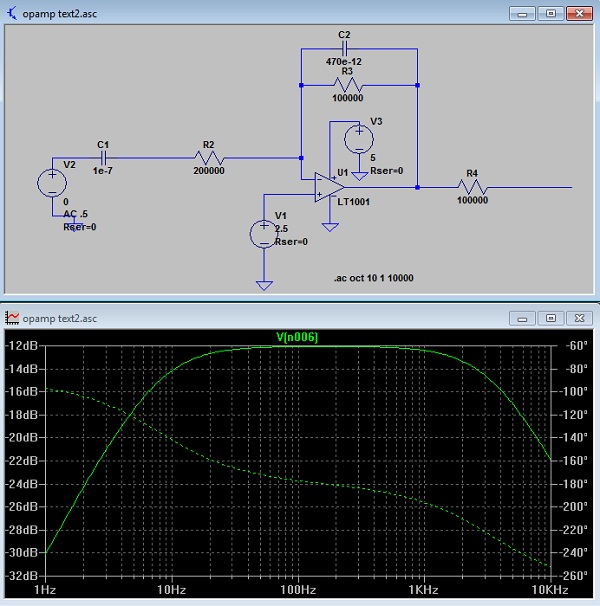Select feedback resistor R3 symbol
The height and width of the screenshot is (606, 600).
(x=346, y=85)
